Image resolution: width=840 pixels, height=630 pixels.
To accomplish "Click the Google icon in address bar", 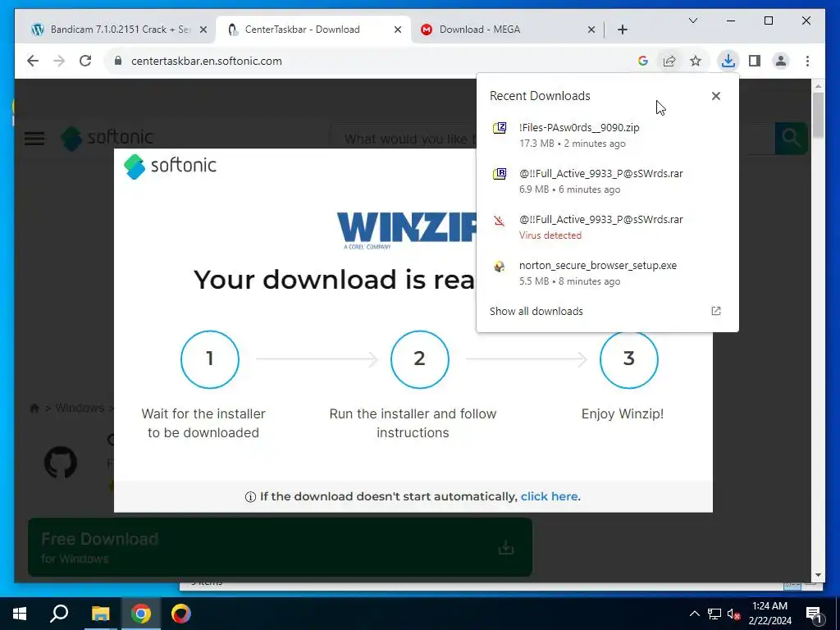I will pos(643,61).
